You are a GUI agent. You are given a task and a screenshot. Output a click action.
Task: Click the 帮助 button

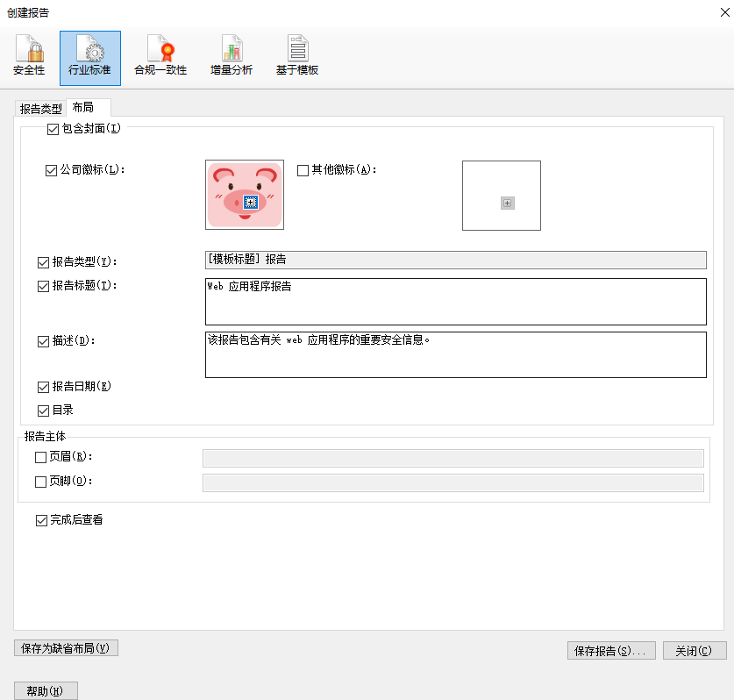pyautogui.click(x=46, y=691)
